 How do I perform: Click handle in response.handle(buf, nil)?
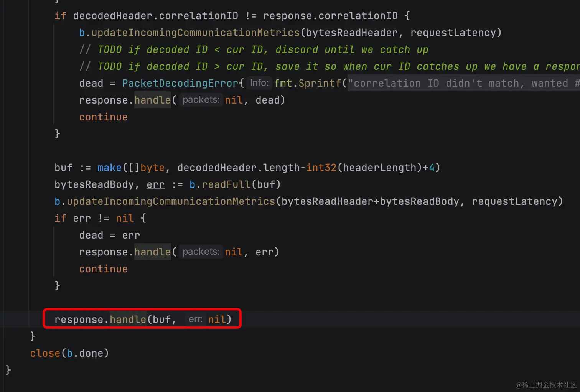[x=128, y=320]
